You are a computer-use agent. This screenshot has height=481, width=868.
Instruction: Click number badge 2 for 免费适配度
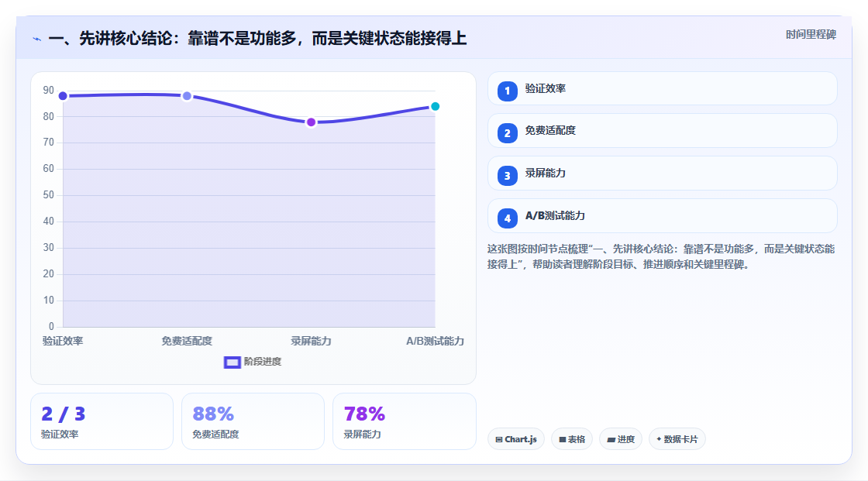pyautogui.click(x=507, y=133)
